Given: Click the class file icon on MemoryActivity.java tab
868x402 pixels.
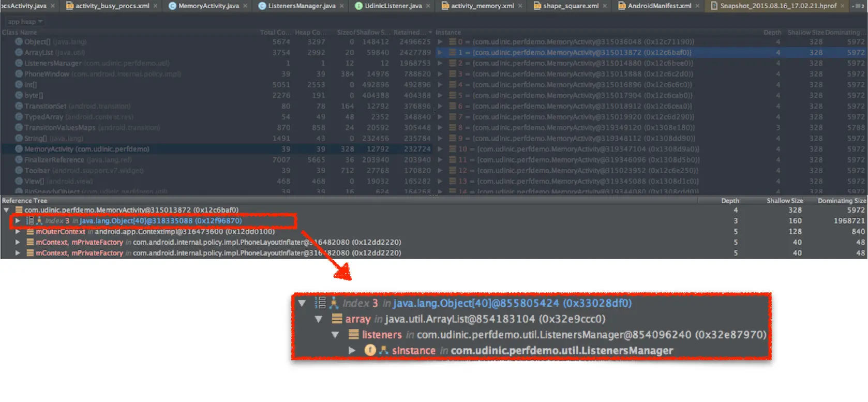Looking at the screenshot, I should point(172,6).
